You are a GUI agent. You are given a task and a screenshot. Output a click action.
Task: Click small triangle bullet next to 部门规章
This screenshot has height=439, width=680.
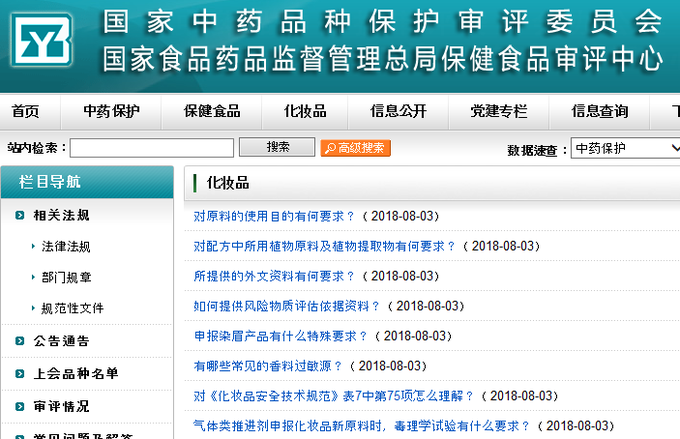click(33, 277)
